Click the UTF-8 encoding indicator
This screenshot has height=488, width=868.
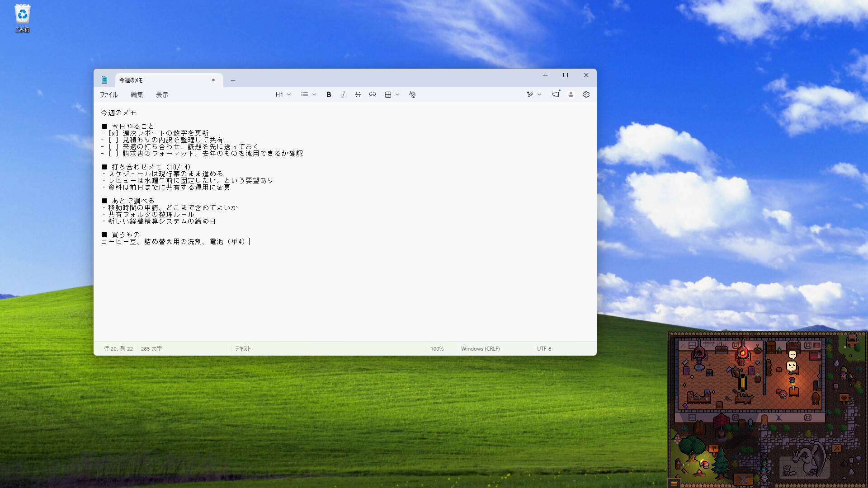pyautogui.click(x=544, y=349)
